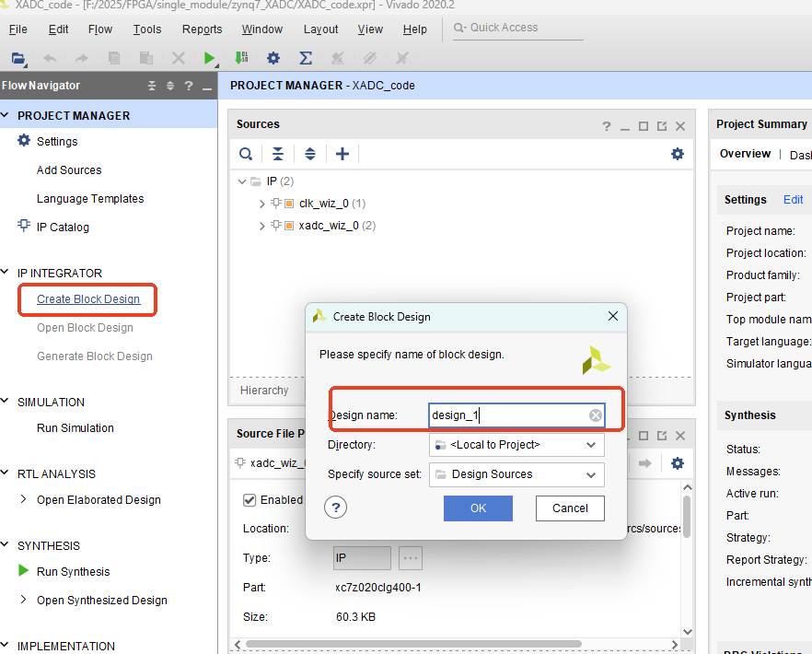Click Edit link next to Settings
This screenshot has height=654, width=812.
[x=793, y=200]
